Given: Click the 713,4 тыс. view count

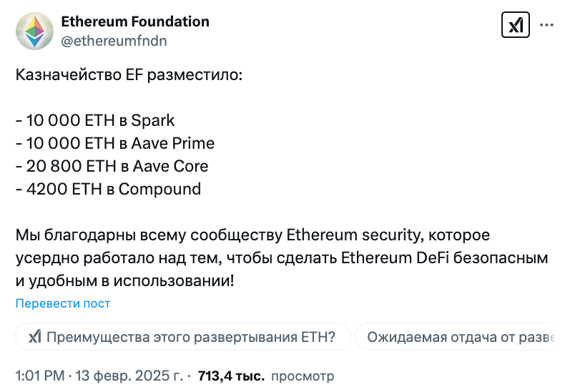Looking at the screenshot, I should (x=231, y=375).
